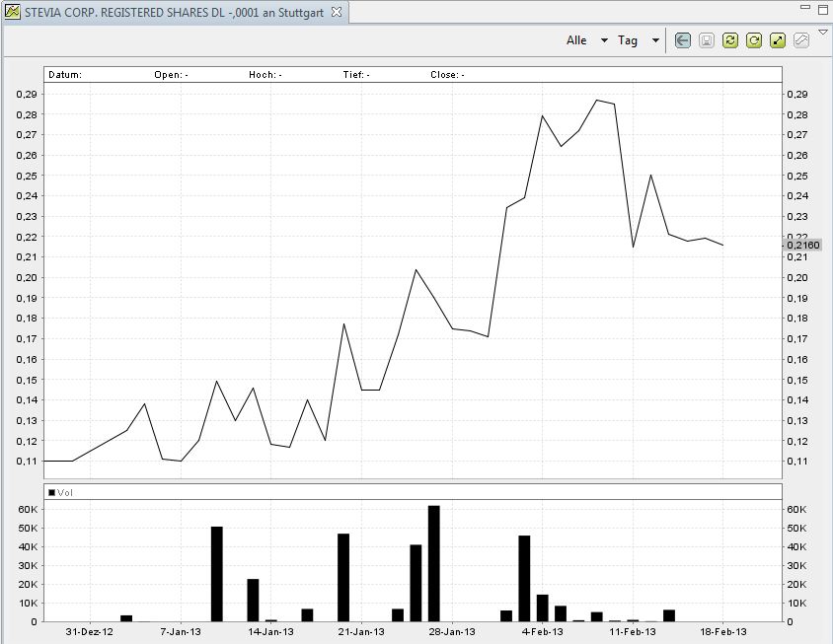The image size is (833, 644).
Task: Click the Vol legend square in volume panel
Action: pos(52,490)
